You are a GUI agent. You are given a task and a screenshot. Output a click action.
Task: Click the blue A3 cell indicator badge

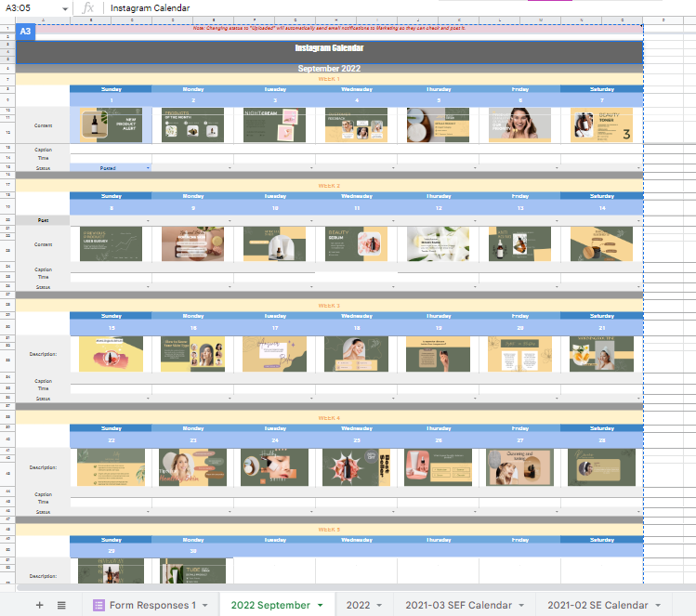[x=25, y=31]
